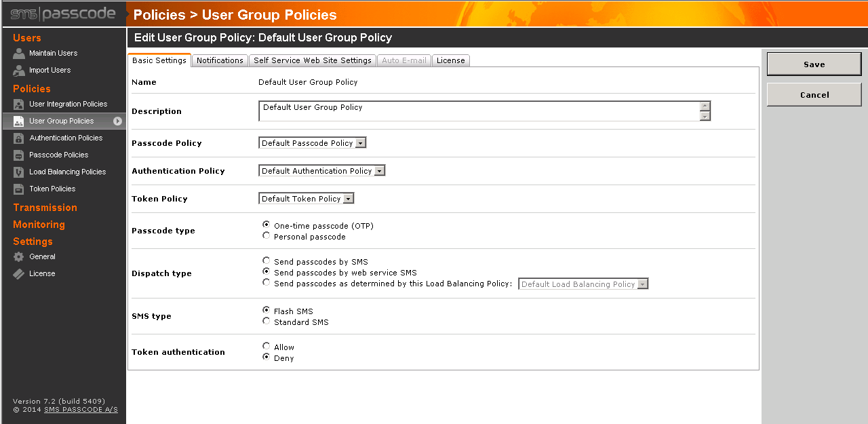The image size is (868, 424).
Task: Deny token authentication
Action: pos(267,357)
